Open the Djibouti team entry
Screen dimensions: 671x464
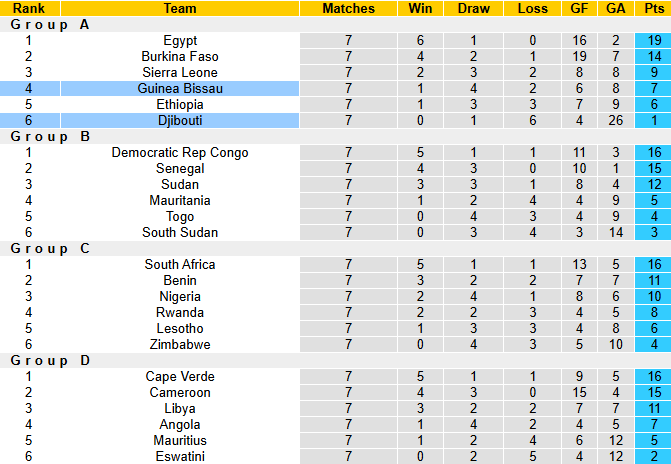pos(180,121)
